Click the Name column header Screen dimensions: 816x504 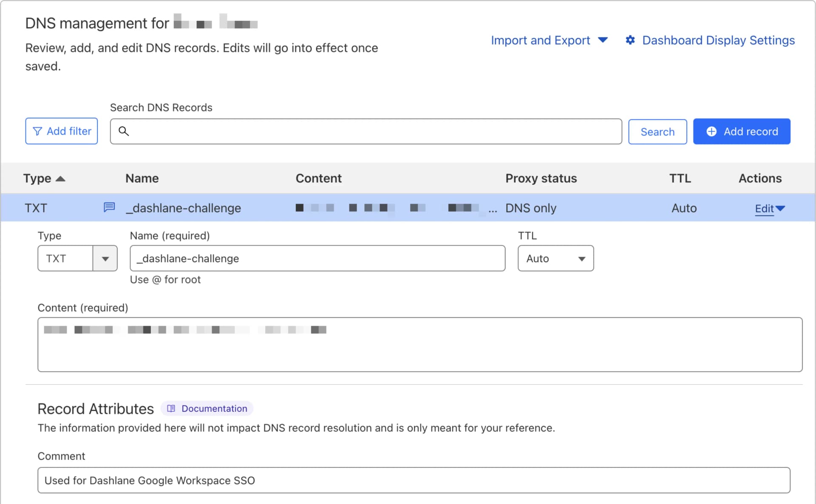click(142, 178)
